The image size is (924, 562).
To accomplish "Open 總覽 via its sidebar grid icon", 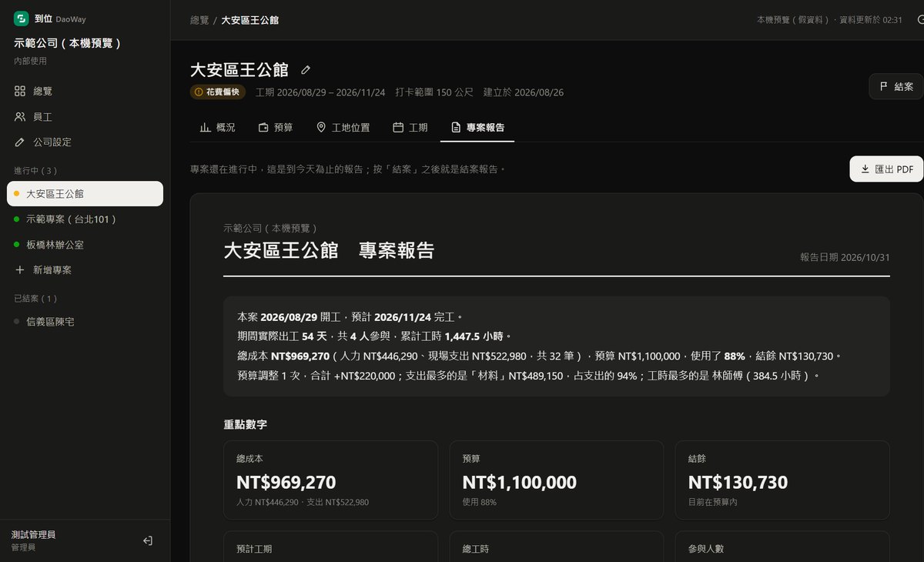I will point(20,91).
